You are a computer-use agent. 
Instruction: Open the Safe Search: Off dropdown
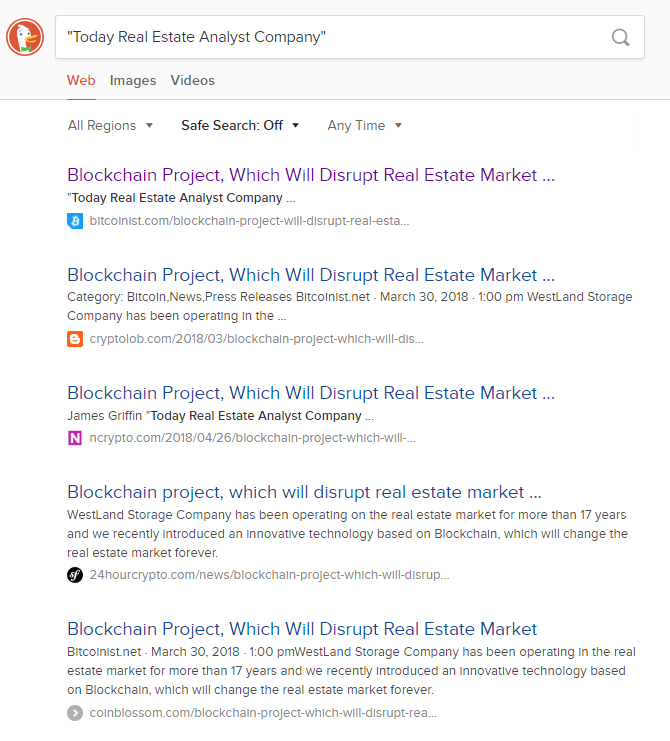[240, 125]
